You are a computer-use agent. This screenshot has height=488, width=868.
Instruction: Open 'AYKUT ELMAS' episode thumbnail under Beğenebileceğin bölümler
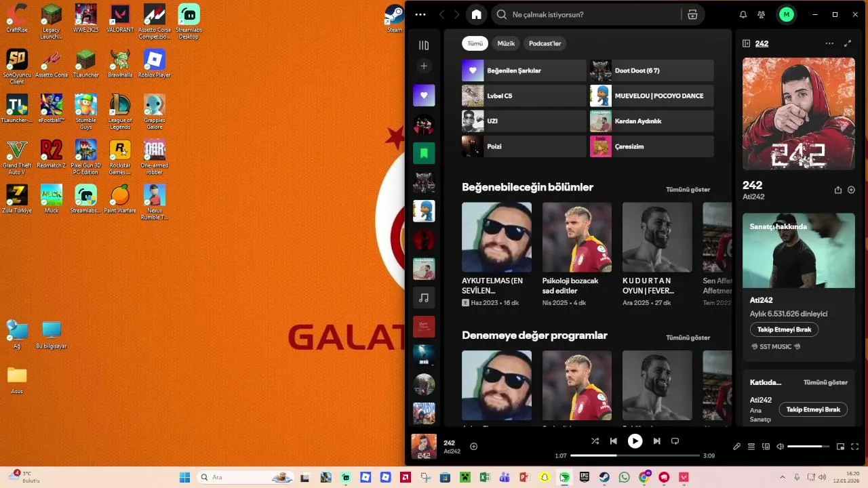[496, 237]
